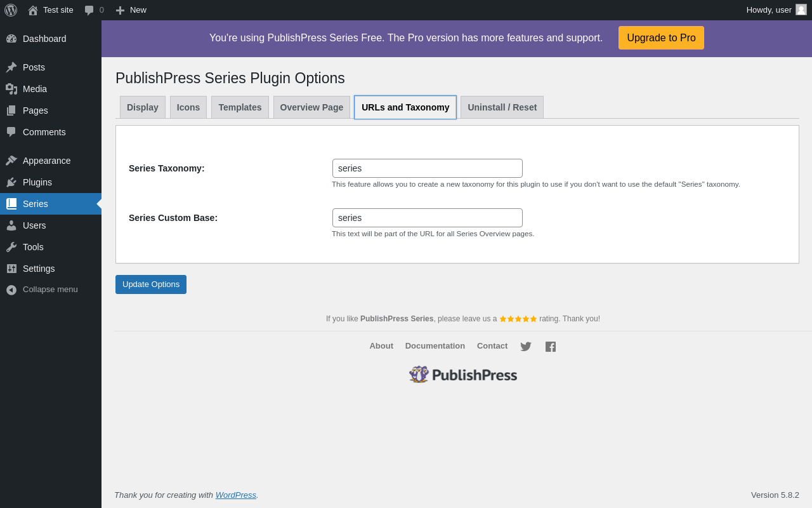
Task: Click the Settings sliders icon
Action: click(11, 269)
